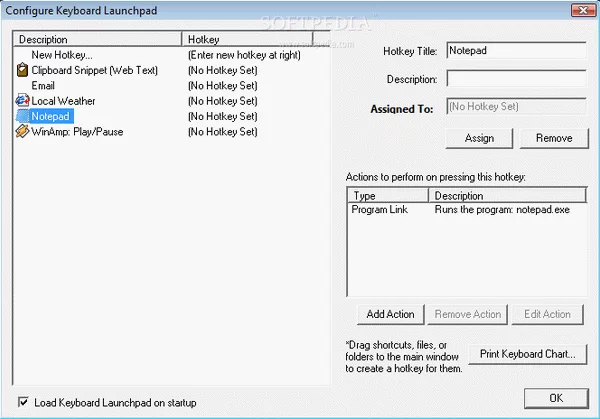600x419 pixels.
Task: Click the WinAmp Play/Pause icon
Action: 23,132
